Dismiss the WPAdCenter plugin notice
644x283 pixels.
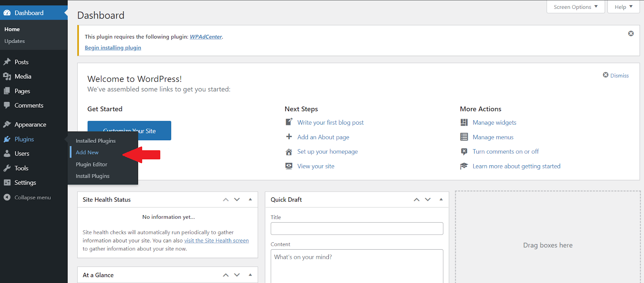coord(631,34)
